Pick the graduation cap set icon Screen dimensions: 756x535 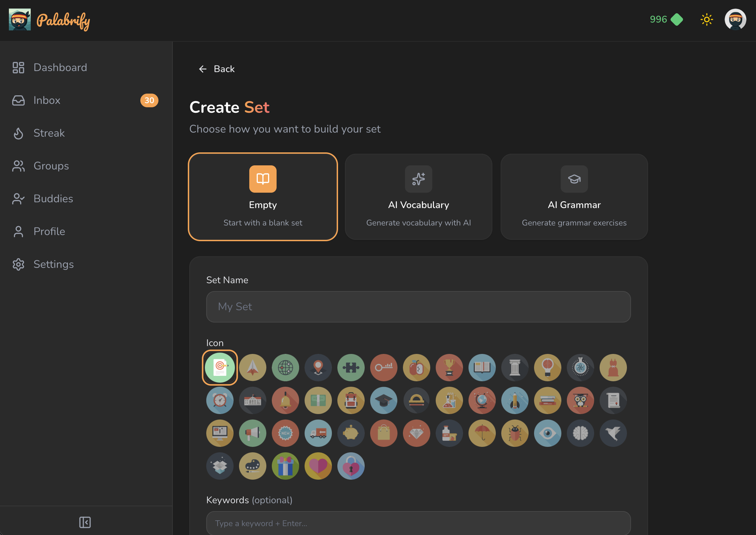click(x=384, y=400)
